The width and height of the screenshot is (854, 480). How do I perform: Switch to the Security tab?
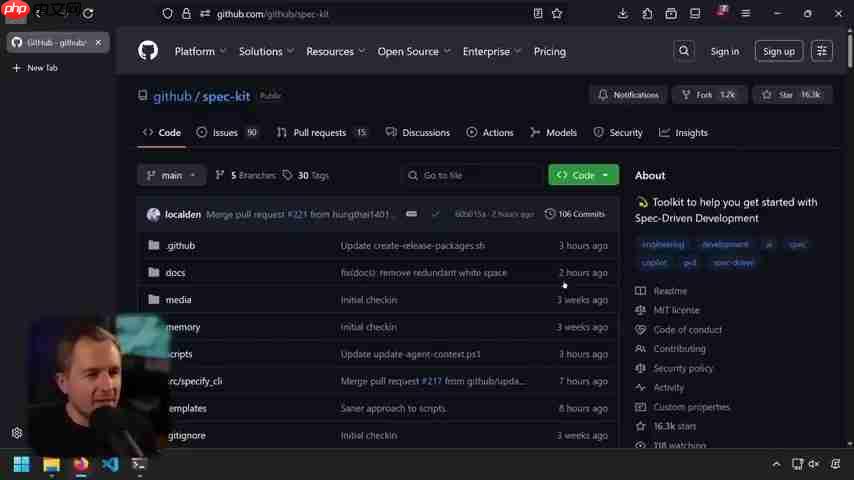(x=618, y=133)
